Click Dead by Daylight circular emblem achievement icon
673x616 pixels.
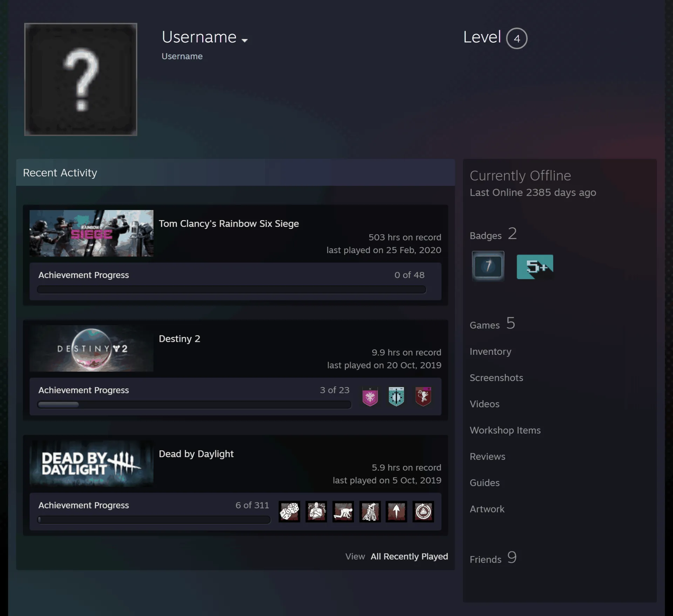423,512
